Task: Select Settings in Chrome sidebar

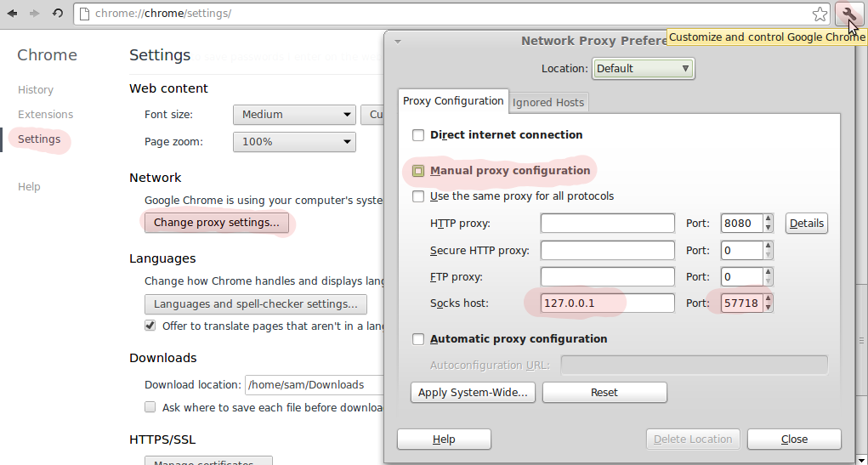Action: (x=39, y=139)
